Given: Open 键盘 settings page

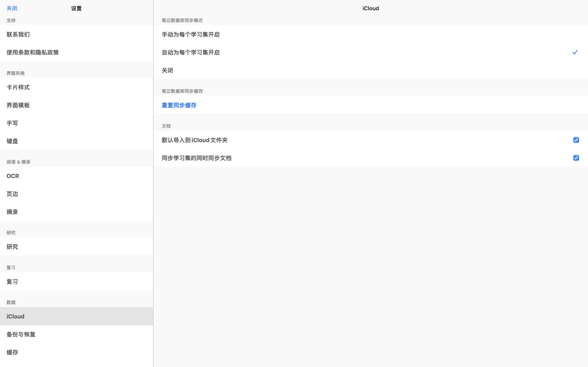Looking at the screenshot, I should 12,141.
